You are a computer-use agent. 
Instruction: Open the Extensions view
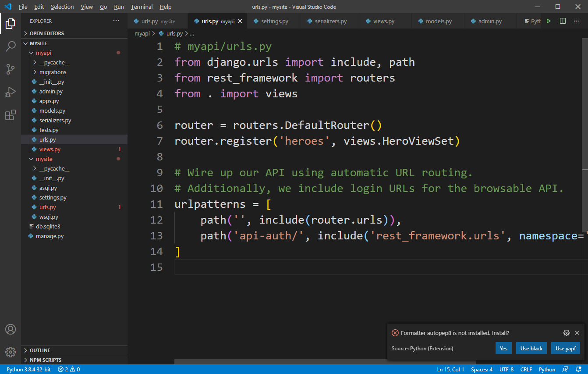click(x=11, y=115)
